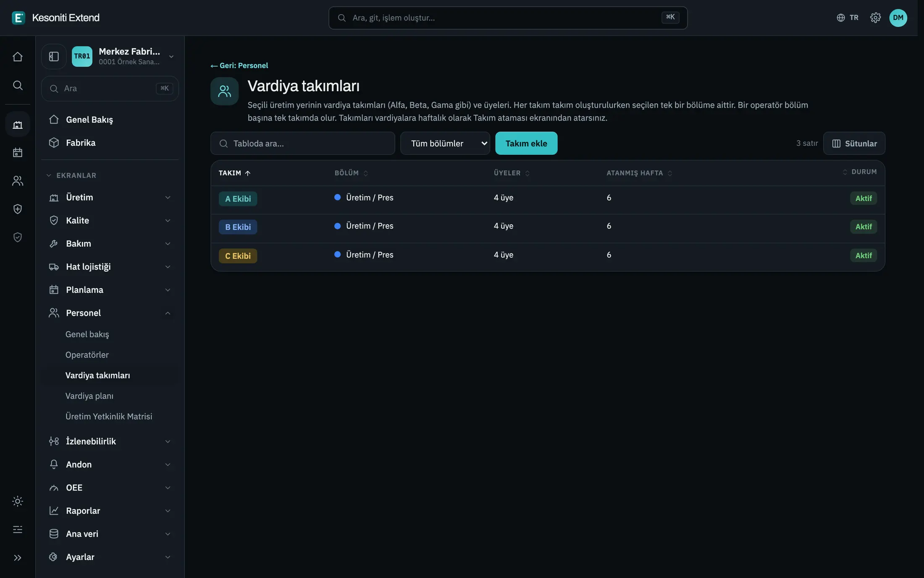This screenshot has width=924, height=578.
Task: Collapse the Personel menu section
Action: pos(110,313)
